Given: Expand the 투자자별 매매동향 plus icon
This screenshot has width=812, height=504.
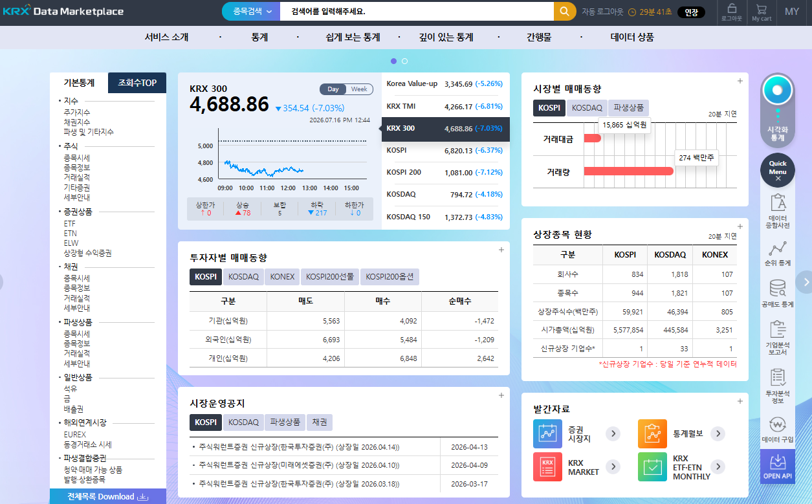Looking at the screenshot, I should (501, 250).
